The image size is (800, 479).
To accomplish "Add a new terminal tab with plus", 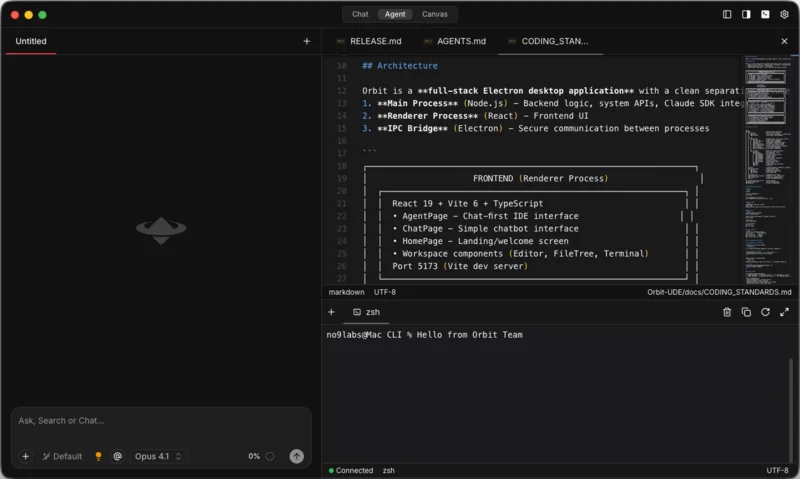I will (x=331, y=312).
